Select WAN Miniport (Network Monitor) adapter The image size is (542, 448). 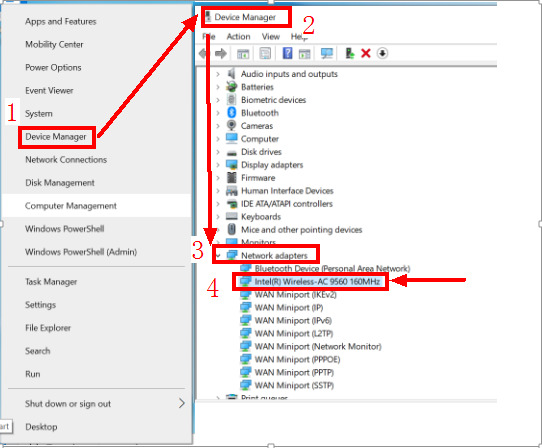click(x=318, y=346)
